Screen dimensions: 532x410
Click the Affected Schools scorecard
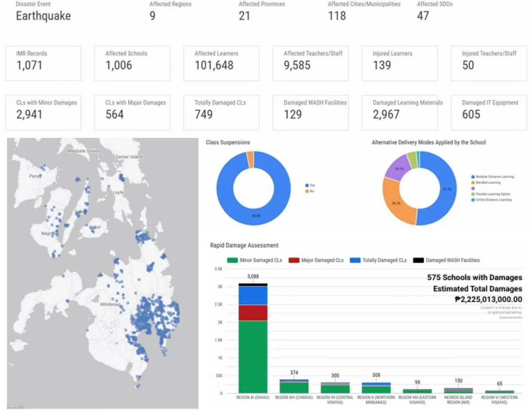[x=132, y=63]
